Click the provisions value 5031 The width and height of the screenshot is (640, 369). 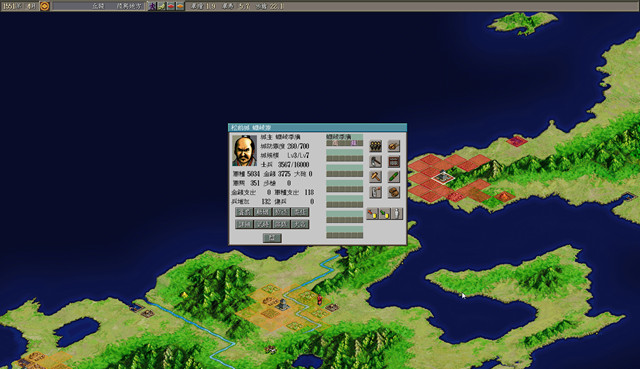pos(253,174)
